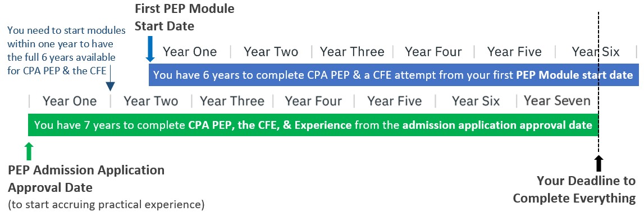
Task: Click the text about accruing practical experience
Action: click(x=106, y=204)
